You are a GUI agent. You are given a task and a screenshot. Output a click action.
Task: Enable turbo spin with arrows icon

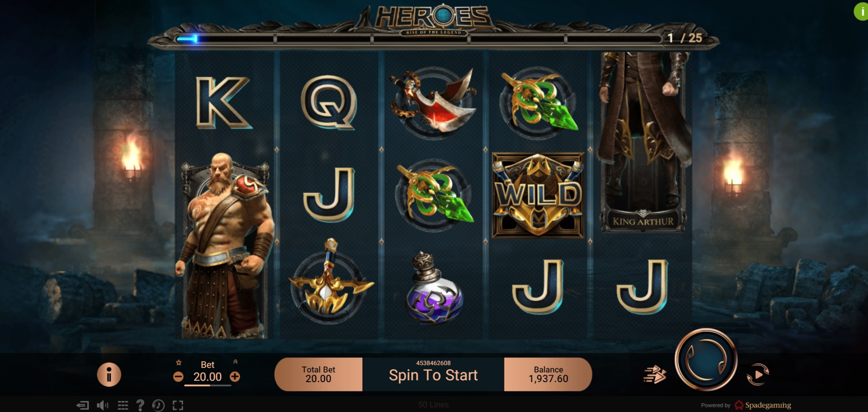coord(655,375)
